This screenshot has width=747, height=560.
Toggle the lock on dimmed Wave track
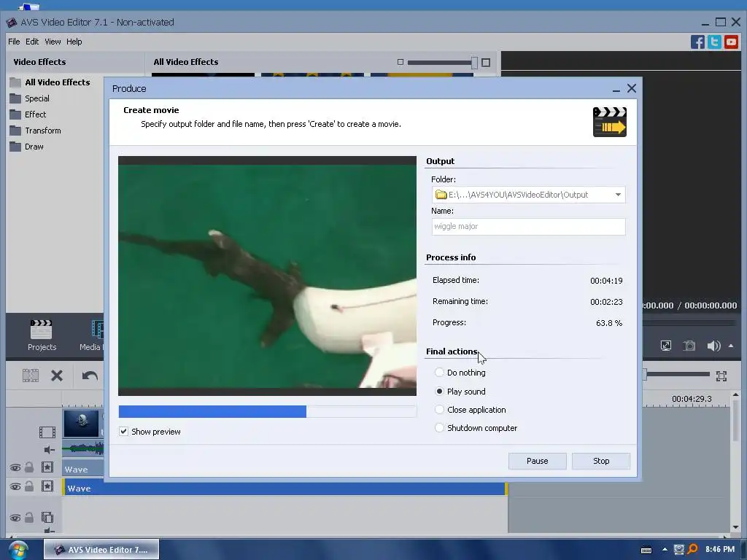[29, 467]
